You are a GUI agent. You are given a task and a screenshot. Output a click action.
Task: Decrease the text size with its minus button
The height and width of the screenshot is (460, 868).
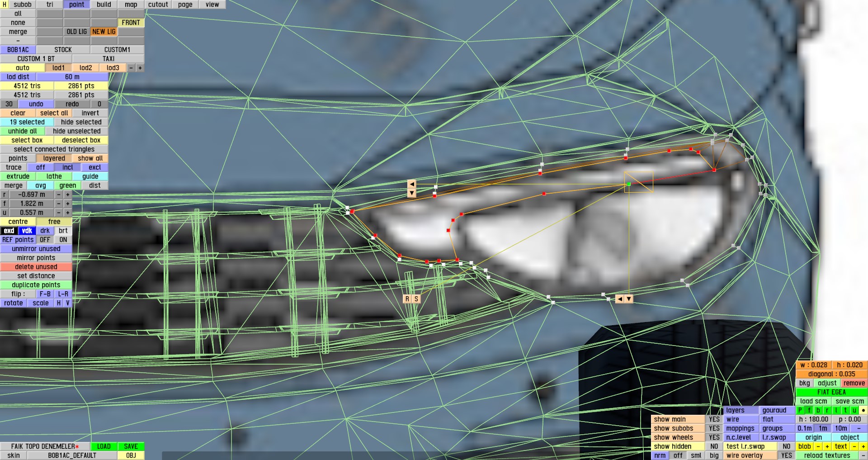(x=854, y=446)
